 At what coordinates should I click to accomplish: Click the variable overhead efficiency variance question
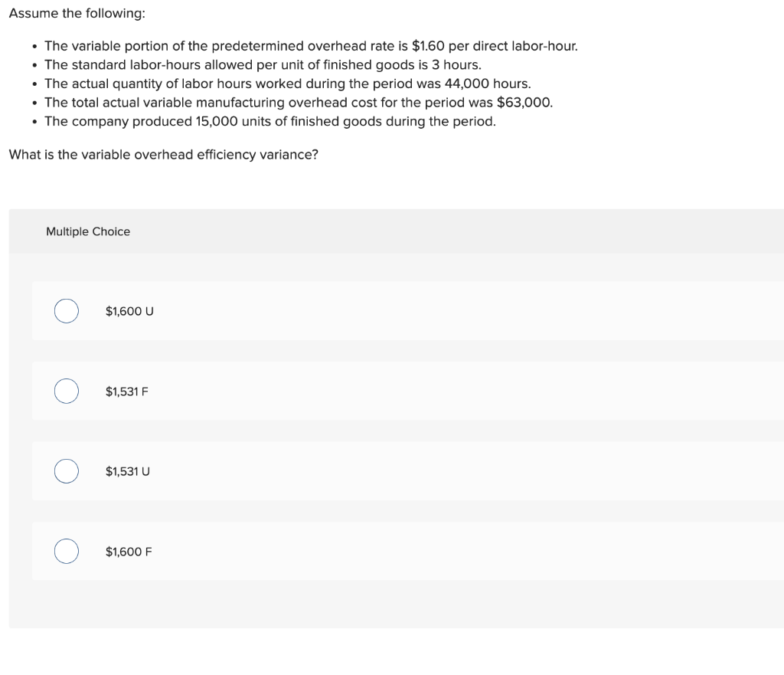164,155
